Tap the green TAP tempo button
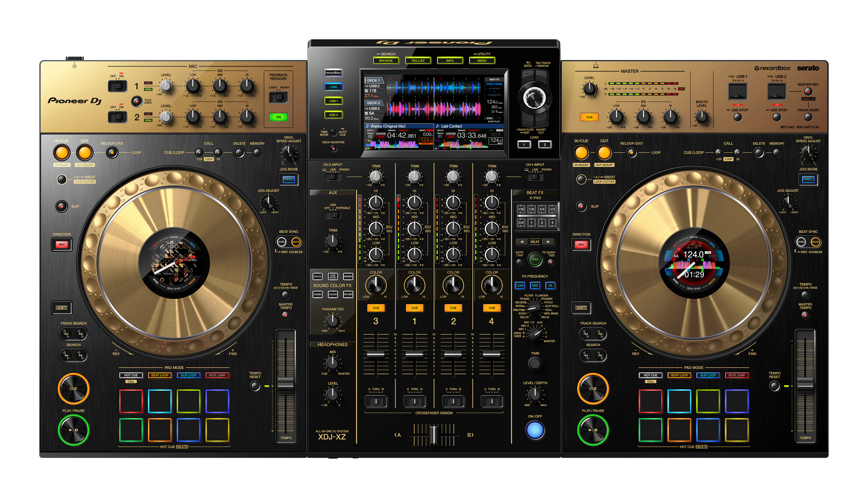Image resolution: width=868 pixels, height=498 pixels. click(x=535, y=259)
